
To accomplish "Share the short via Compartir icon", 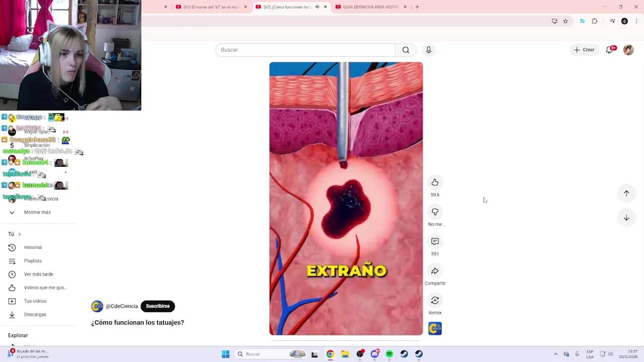I will [x=435, y=271].
